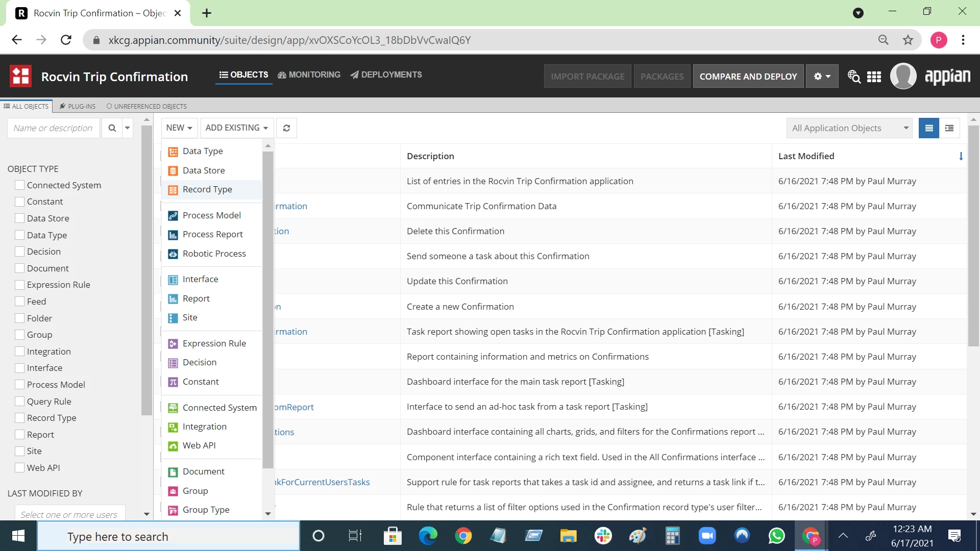
Task: Switch to MONITORING tab
Action: point(309,75)
